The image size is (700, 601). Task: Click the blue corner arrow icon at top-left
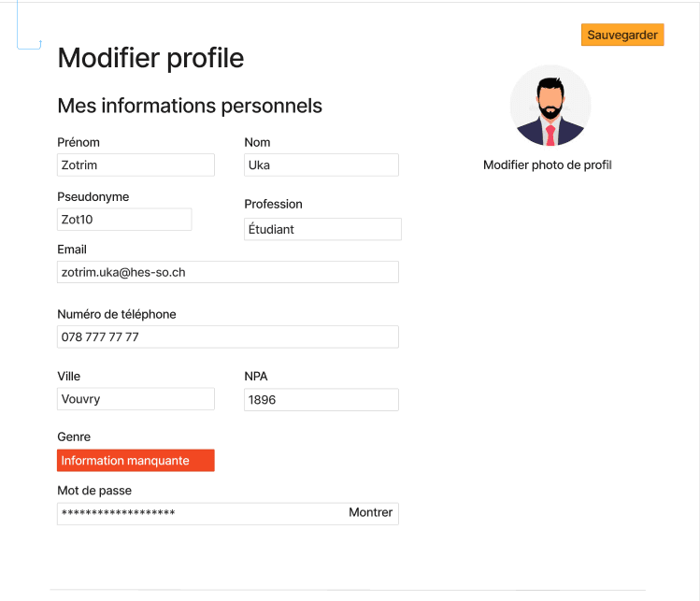pyautogui.click(x=37, y=44)
